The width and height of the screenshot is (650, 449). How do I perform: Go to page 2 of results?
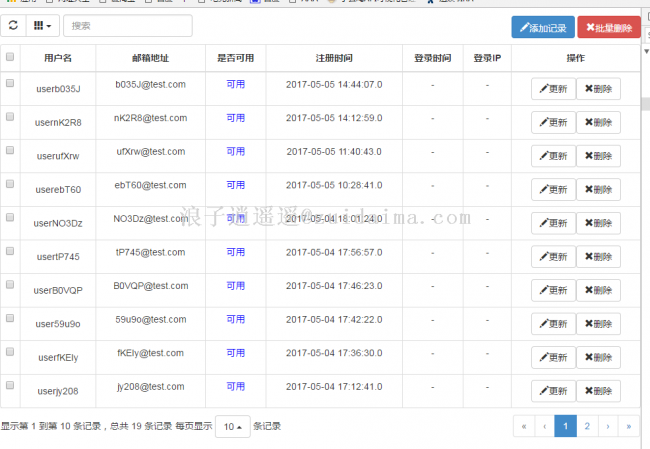tap(587, 427)
